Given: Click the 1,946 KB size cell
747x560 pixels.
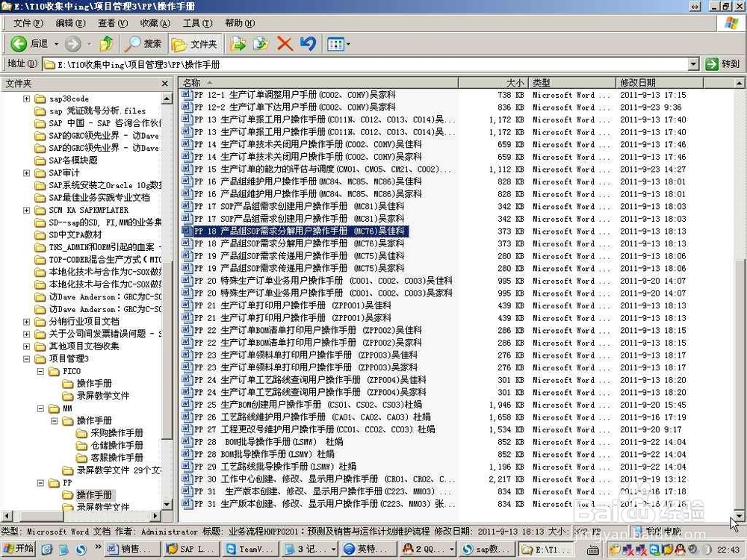Looking at the screenshot, I should [507, 405].
